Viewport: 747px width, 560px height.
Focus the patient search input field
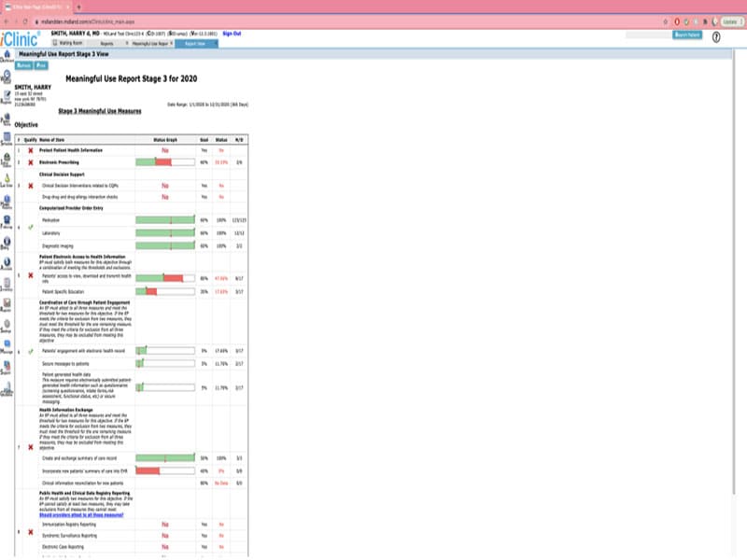(x=648, y=35)
